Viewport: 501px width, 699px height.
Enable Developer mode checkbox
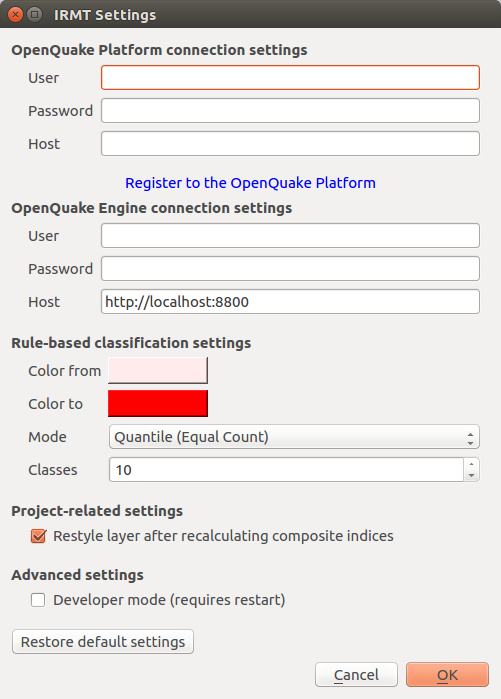coord(38,600)
